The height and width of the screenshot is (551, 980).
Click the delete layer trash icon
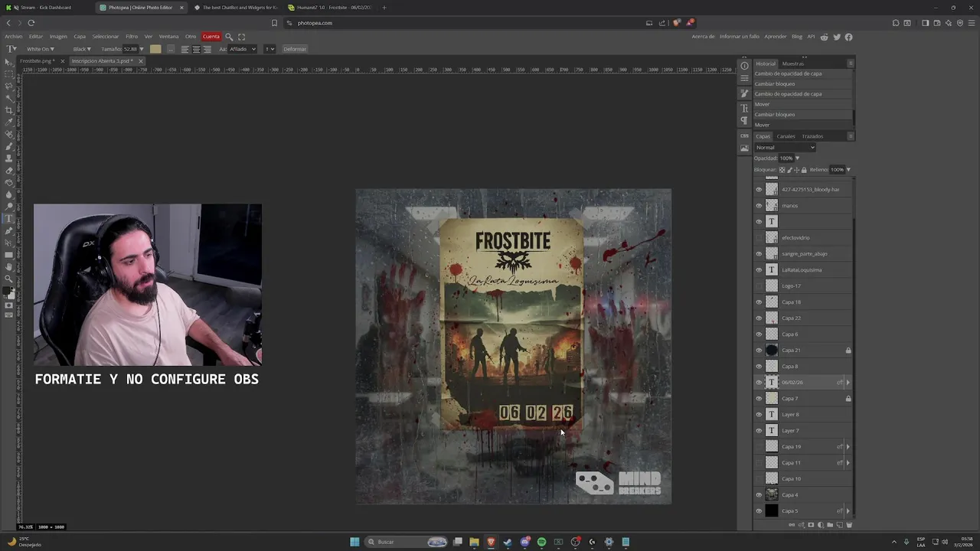(849, 525)
